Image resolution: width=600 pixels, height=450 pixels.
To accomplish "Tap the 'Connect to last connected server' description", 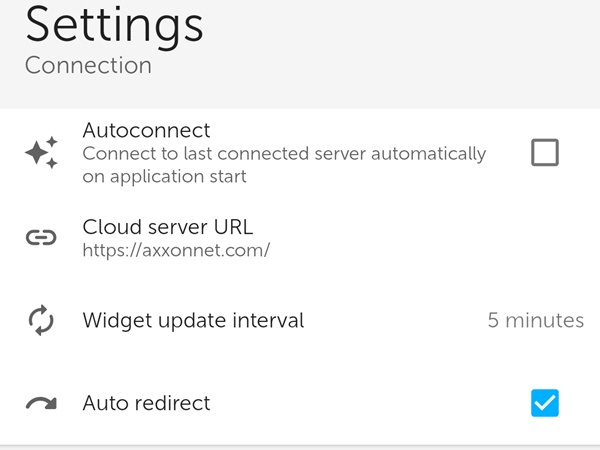I will [284, 165].
